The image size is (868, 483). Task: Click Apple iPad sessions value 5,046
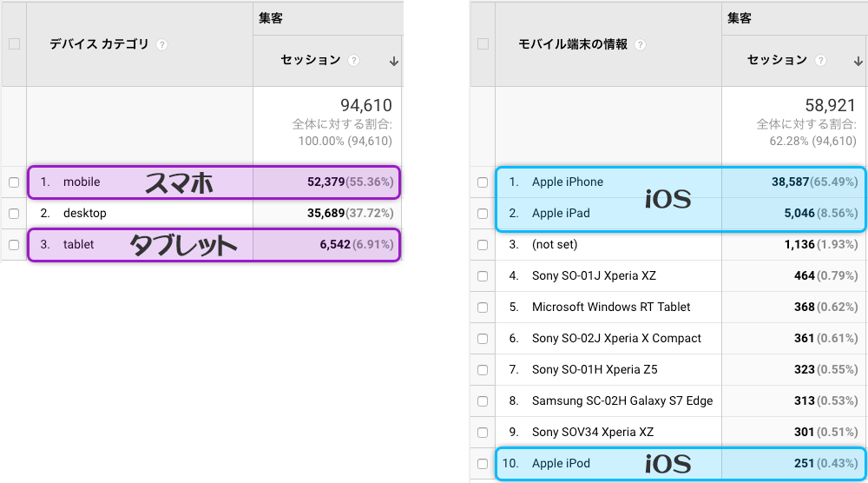799,213
